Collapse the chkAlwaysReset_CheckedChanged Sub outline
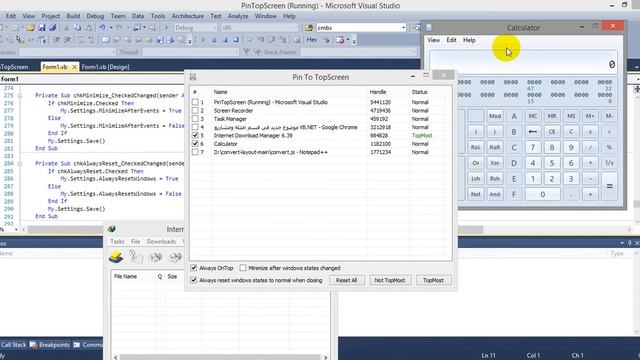Image resolution: width=640 pixels, height=360 pixels. pyautogui.click(x=20, y=163)
